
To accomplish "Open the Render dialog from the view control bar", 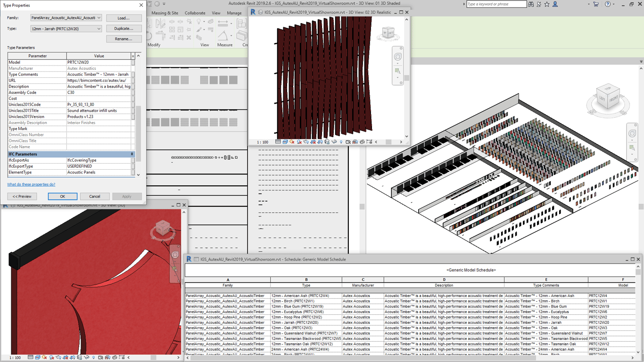I will 305,141.
